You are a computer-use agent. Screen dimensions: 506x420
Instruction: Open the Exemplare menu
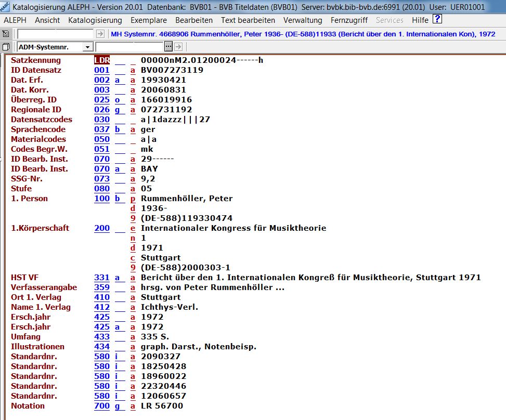tap(149, 20)
